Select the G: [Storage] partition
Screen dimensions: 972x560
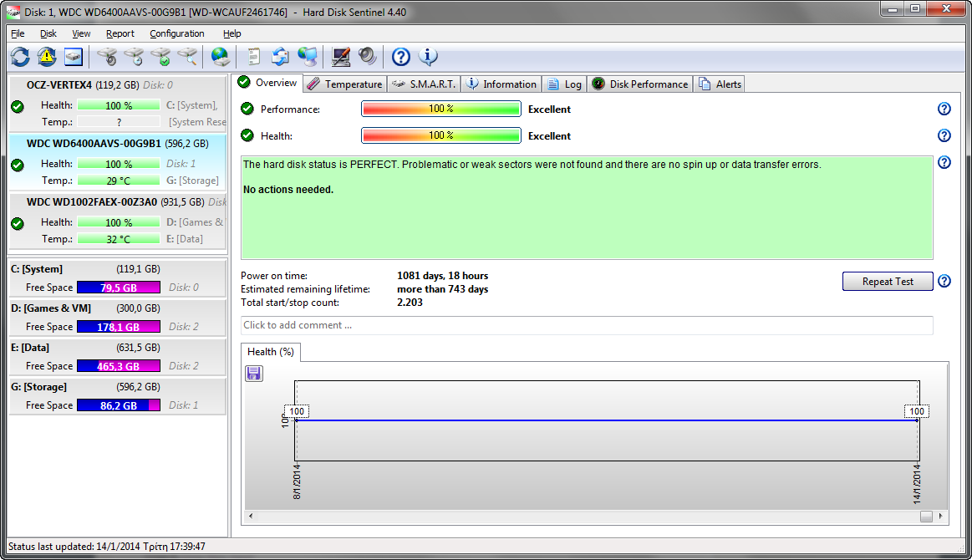[118, 395]
